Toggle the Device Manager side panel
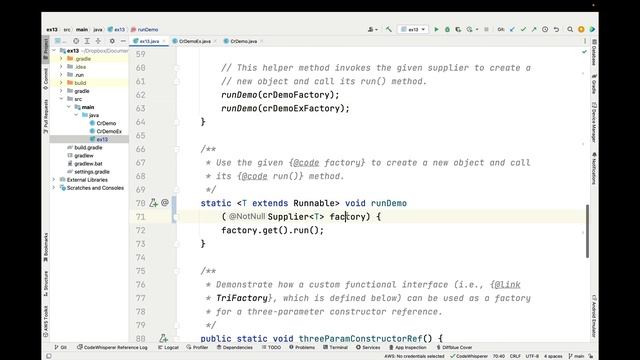The image size is (640, 360). pyautogui.click(x=594, y=122)
